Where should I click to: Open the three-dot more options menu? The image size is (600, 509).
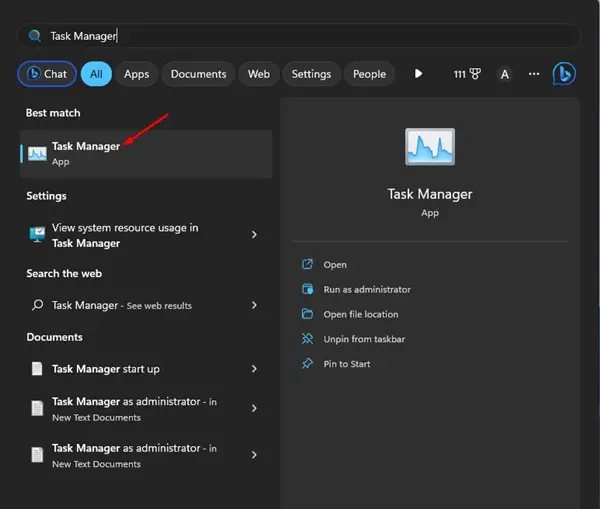coord(534,74)
